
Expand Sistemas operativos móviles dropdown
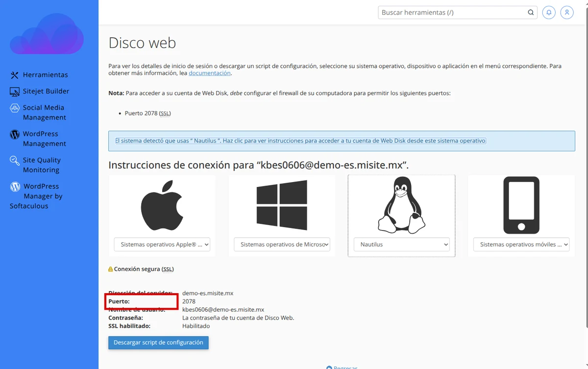click(x=521, y=244)
